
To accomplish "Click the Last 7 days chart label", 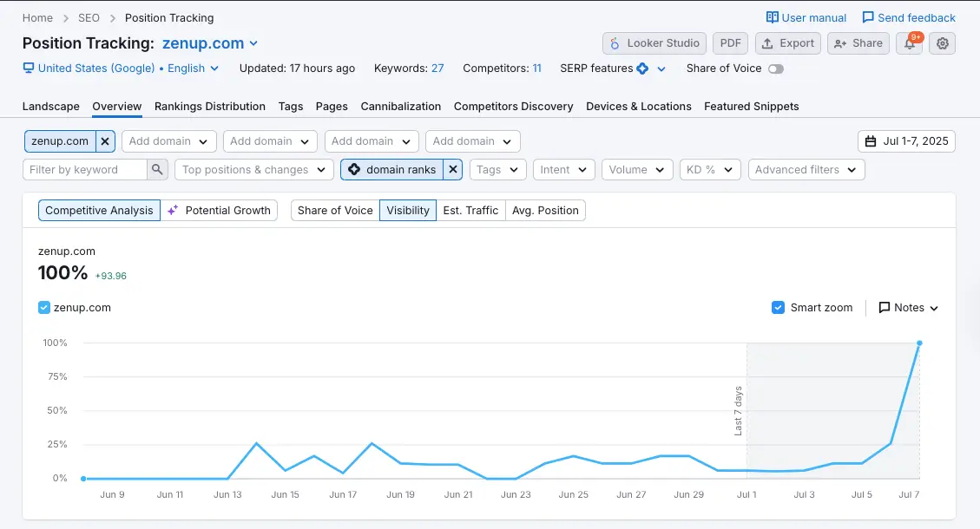I will (x=738, y=411).
